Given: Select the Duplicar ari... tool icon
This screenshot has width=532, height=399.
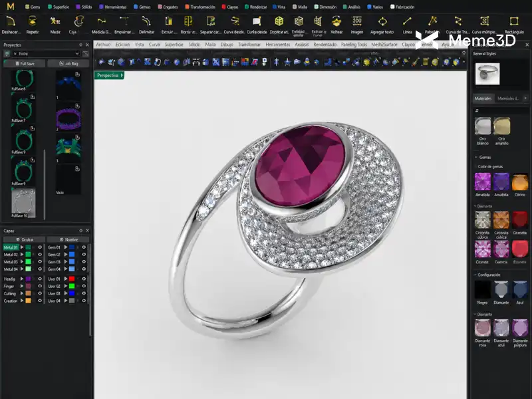Looking at the screenshot, I should [x=279, y=21].
